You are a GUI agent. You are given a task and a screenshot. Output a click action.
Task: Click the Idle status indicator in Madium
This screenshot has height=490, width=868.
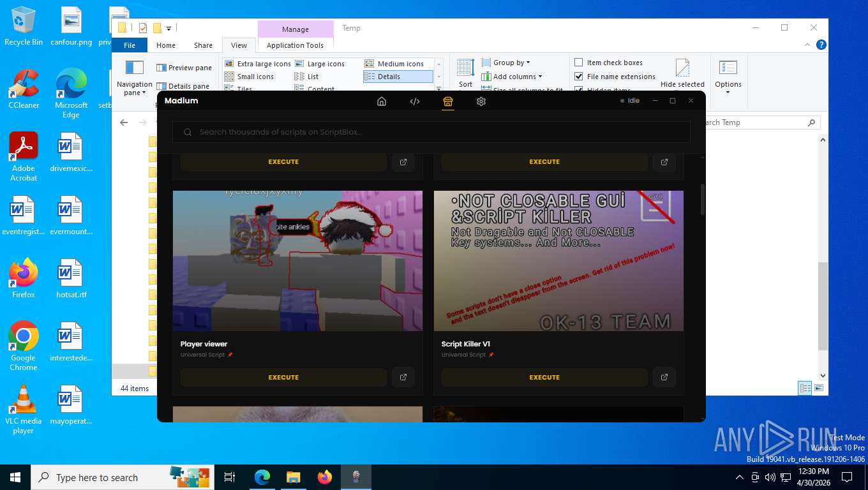coord(630,101)
